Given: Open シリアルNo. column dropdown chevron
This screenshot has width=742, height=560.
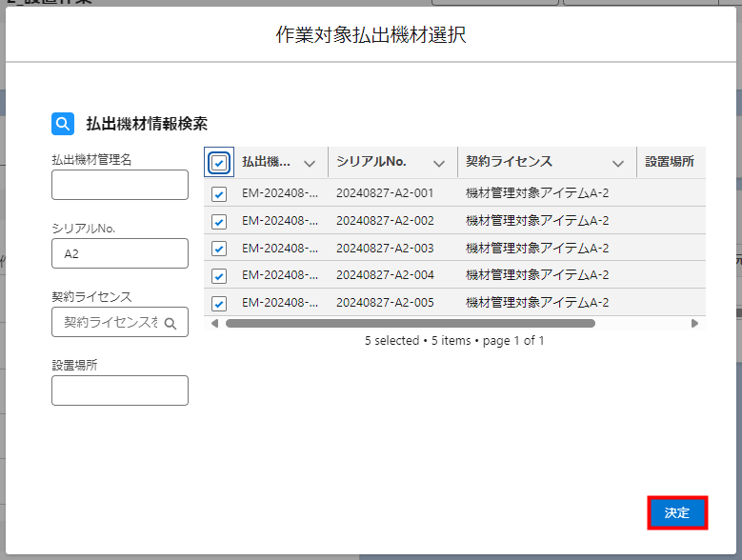Looking at the screenshot, I should (438, 163).
